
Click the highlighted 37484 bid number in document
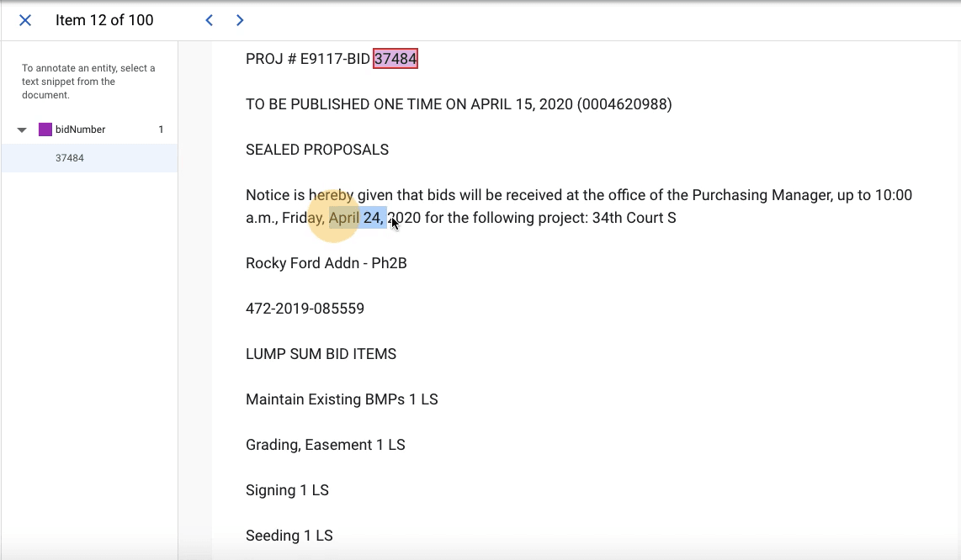396,59
